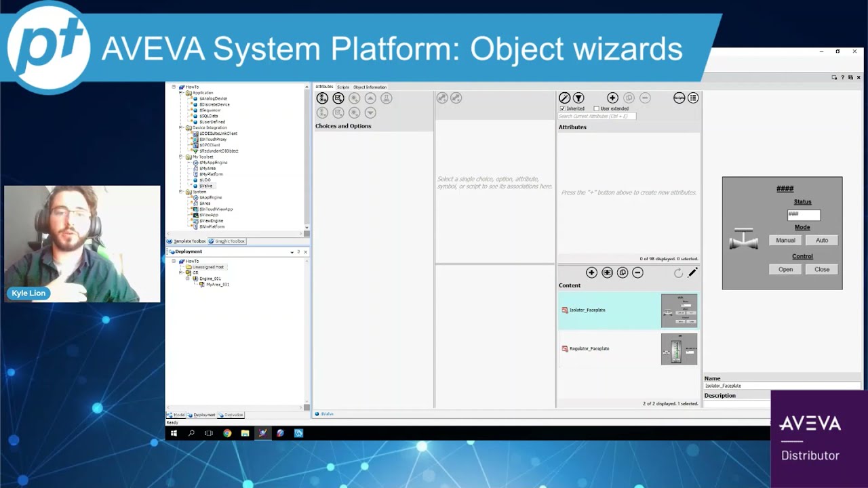Image resolution: width=868 pixels, height=488 pixels.
Task: Collapse the HowTo root in Template Toolbox
Action: coord(174,87)
